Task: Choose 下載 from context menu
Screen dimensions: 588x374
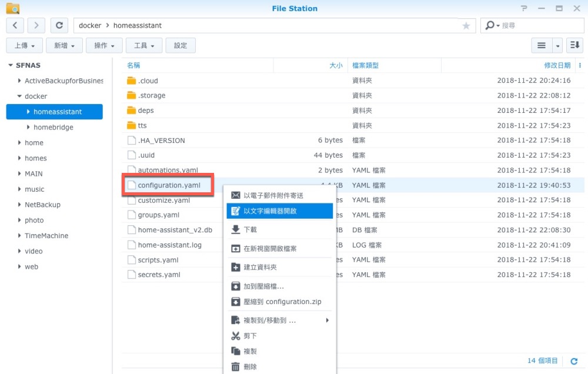Action: (280, 229)
